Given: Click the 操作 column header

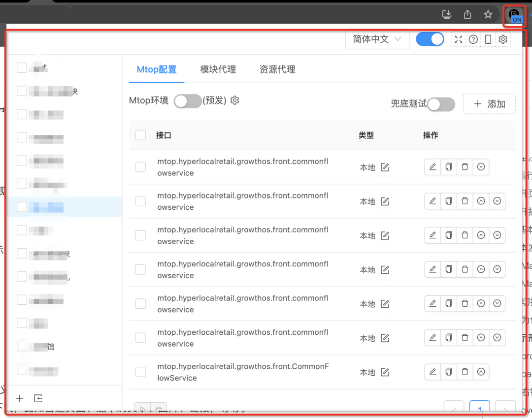Looking at the screenshot, I should point(431,135).
